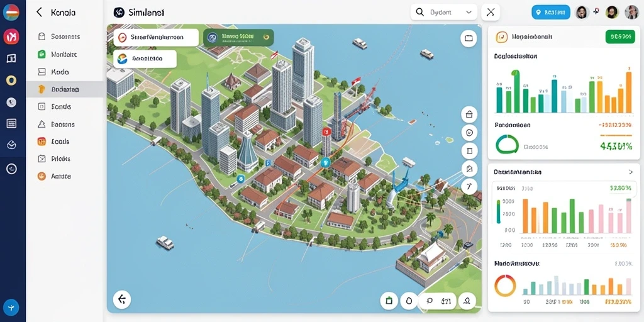Open the rightmost user avatar
The image size is (644, 322).
click(x=631, y=13)
